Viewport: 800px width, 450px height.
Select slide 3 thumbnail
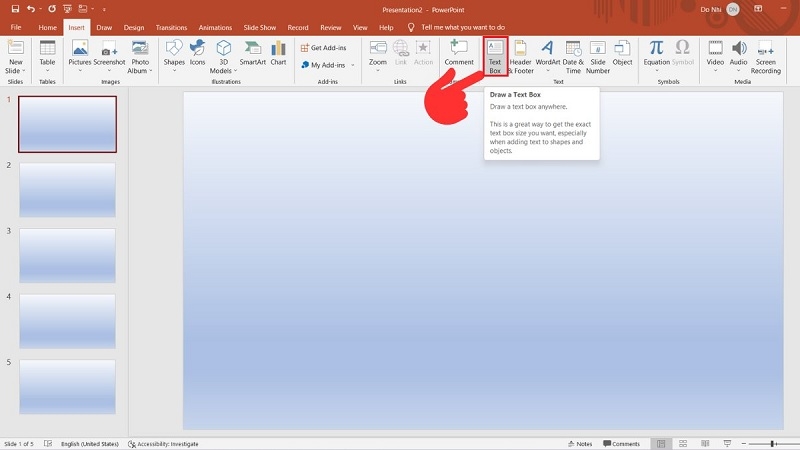pyautogui.click(x=67, y=255)
